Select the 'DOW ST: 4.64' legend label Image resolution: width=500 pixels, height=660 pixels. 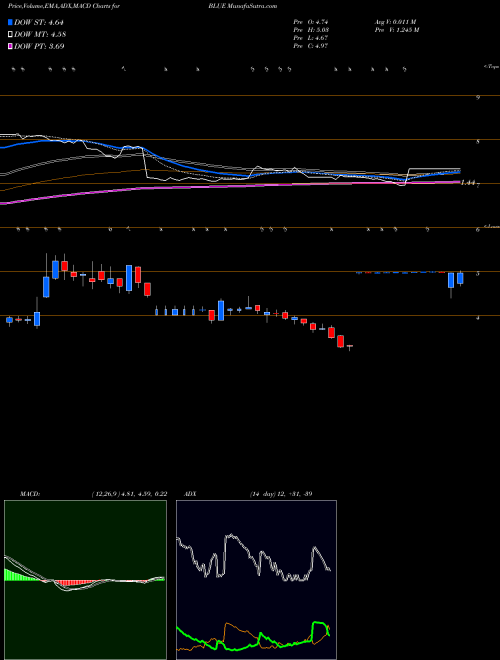pos(39,22)
